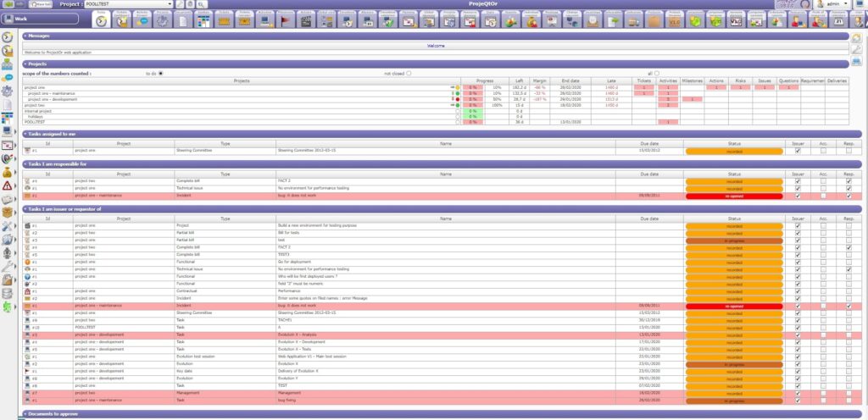Open the brown package box toolbar icon
This screenshot has height=420, width=868.
654,20
